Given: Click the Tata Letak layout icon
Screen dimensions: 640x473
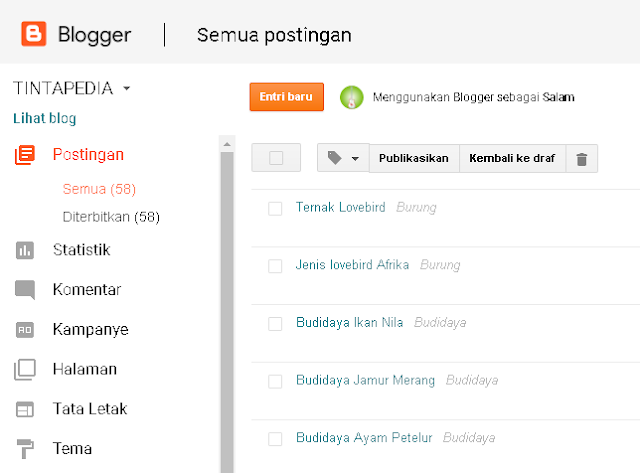Looking at the screenshot, I should coord(25,409).
